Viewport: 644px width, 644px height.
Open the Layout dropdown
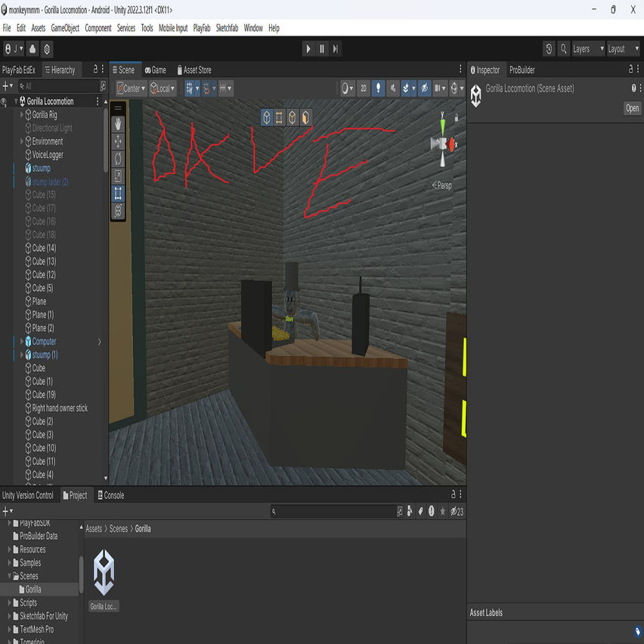(623, 49)
